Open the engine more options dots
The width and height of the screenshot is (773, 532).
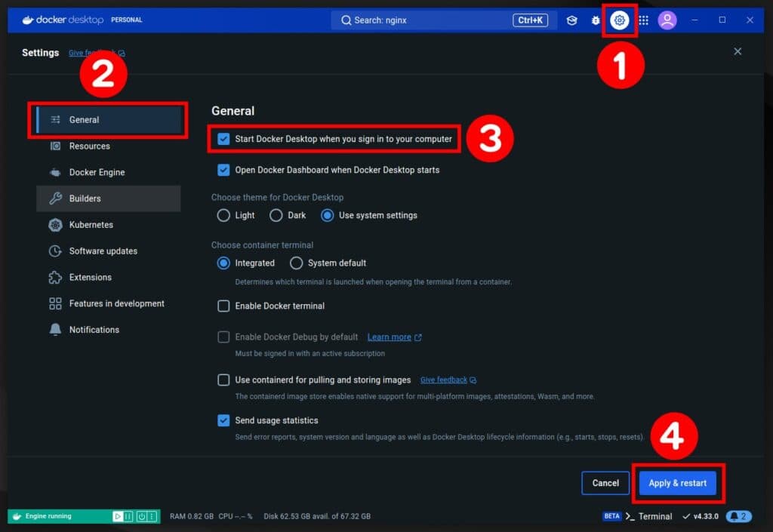coord(152,515)
